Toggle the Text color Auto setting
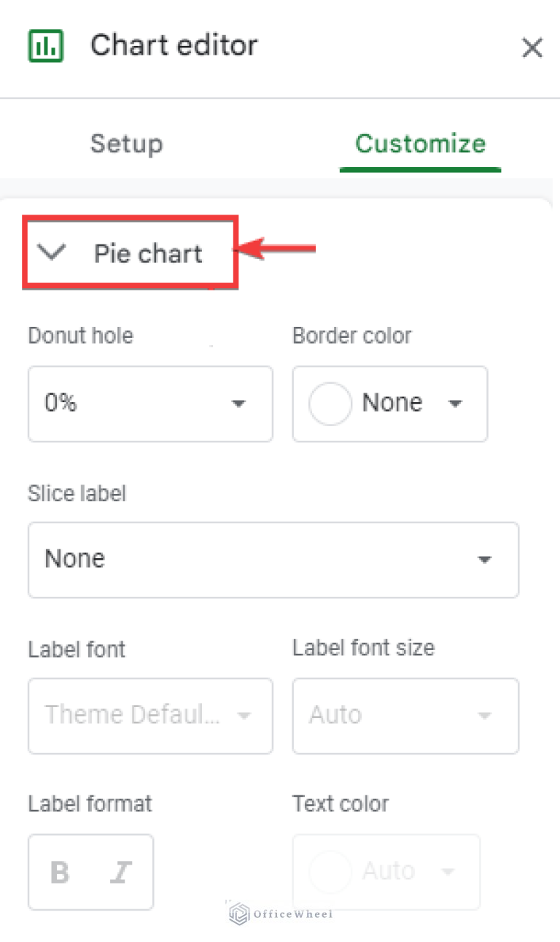The width and height of the screenshot is (560, 942). 386,871
